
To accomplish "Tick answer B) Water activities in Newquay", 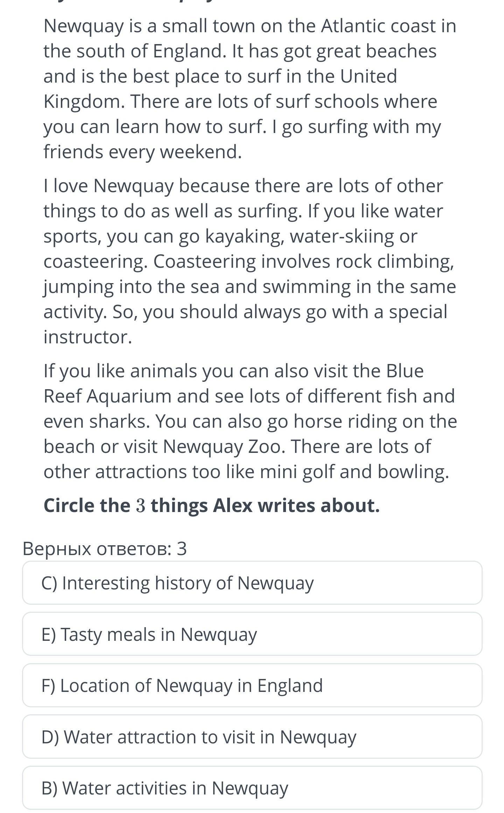I will (252, 788).
